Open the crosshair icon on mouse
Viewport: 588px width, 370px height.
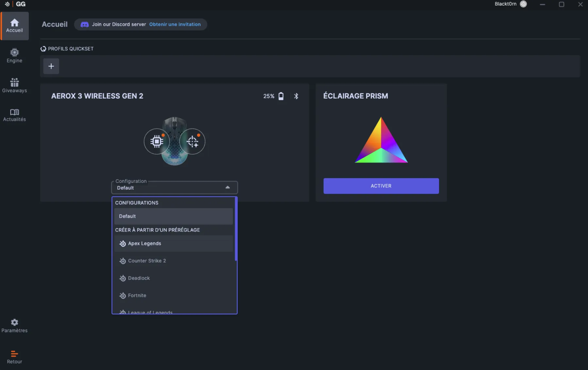[192, 141]
